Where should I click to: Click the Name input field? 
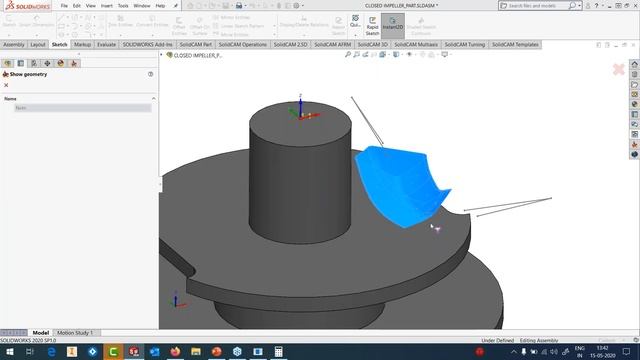point(83,108)
